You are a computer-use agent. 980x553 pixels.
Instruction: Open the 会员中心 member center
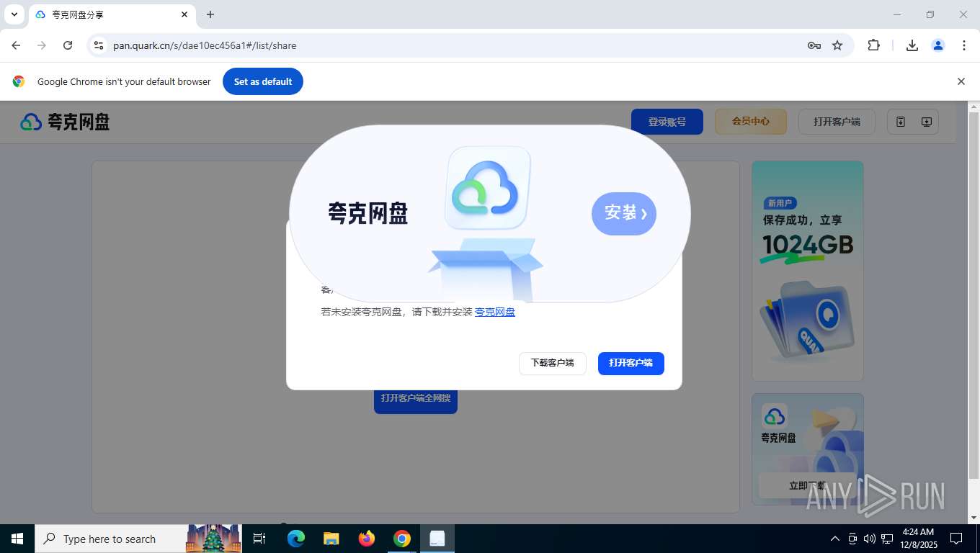coord(751,122)
